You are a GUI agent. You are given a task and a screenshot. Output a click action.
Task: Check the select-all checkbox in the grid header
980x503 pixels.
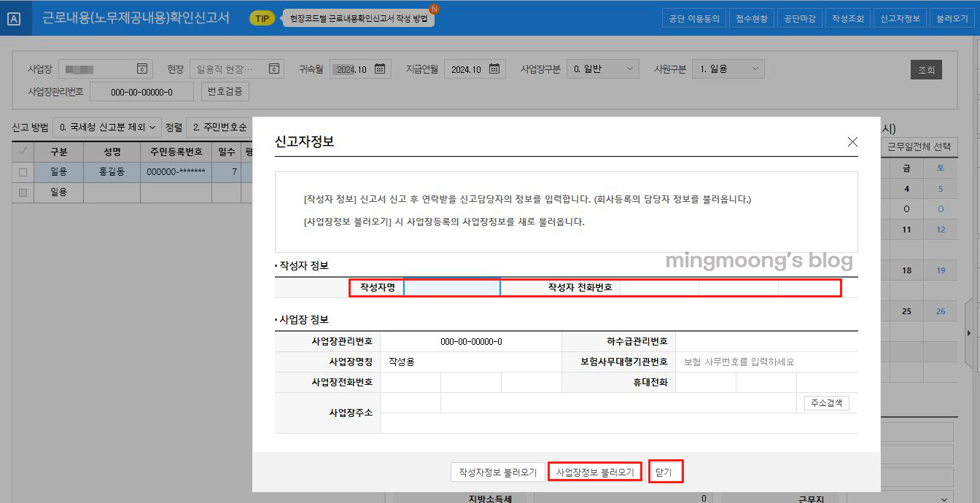23,151
